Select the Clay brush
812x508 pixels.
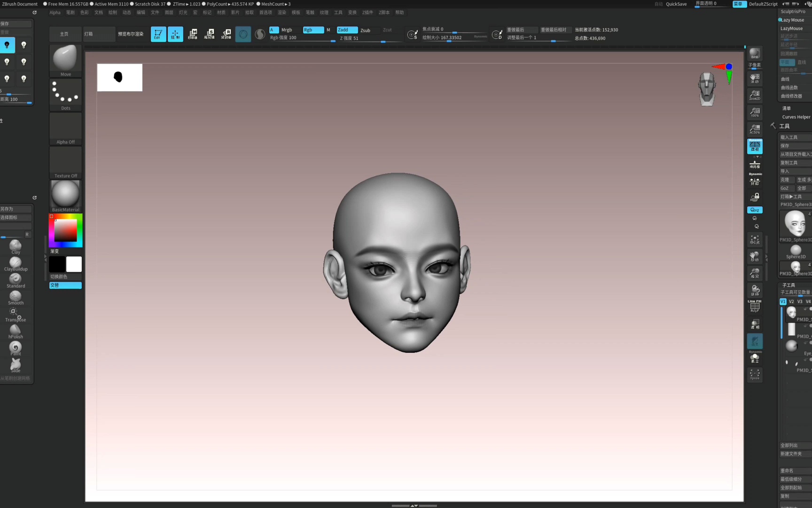tap(16, 246)
